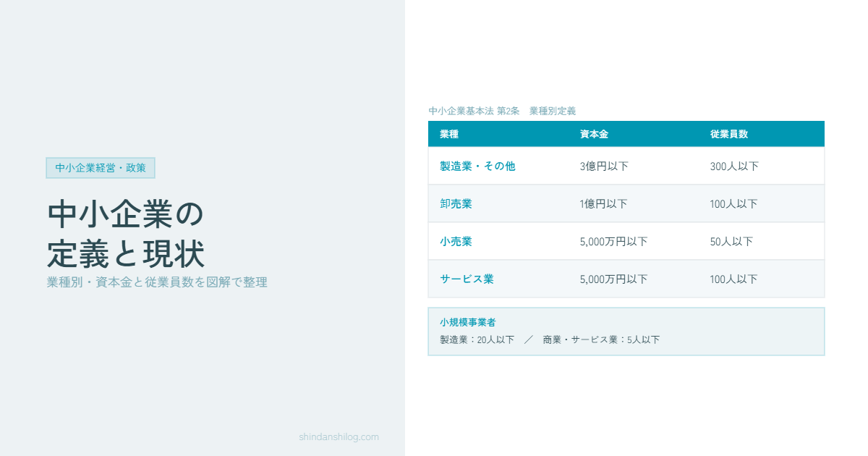Click the サービス業 row label
Viewport: 868px width, 456px height.
tap(467, 279)
